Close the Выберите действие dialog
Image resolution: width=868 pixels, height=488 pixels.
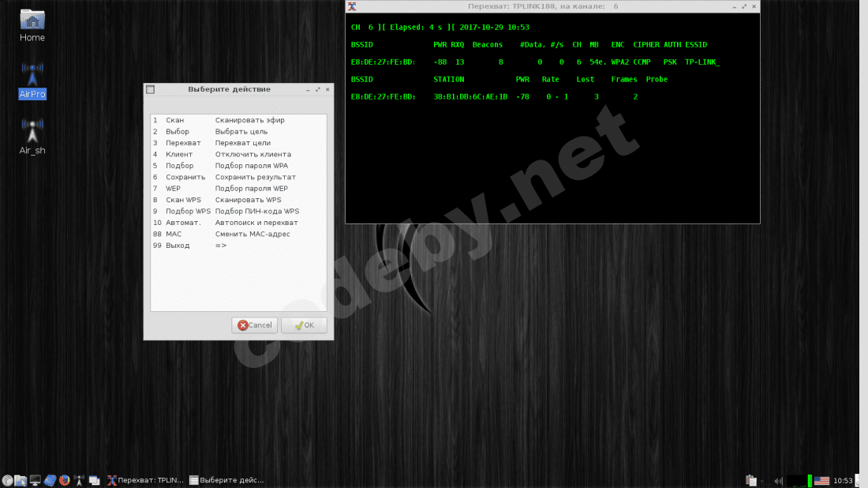327,90
